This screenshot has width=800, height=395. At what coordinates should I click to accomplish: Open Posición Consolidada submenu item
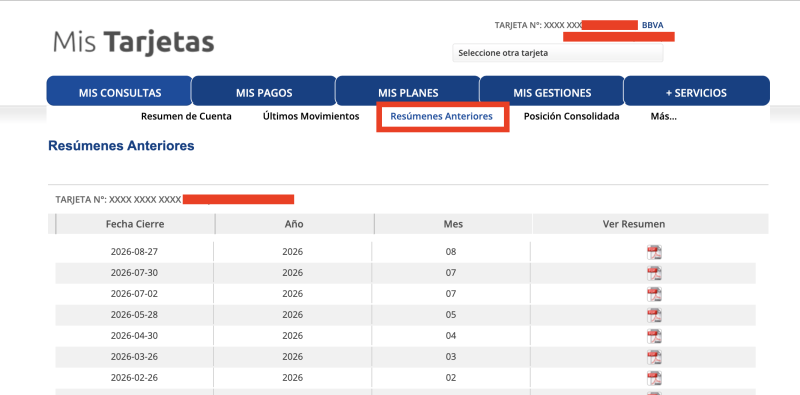pos(571,116)
